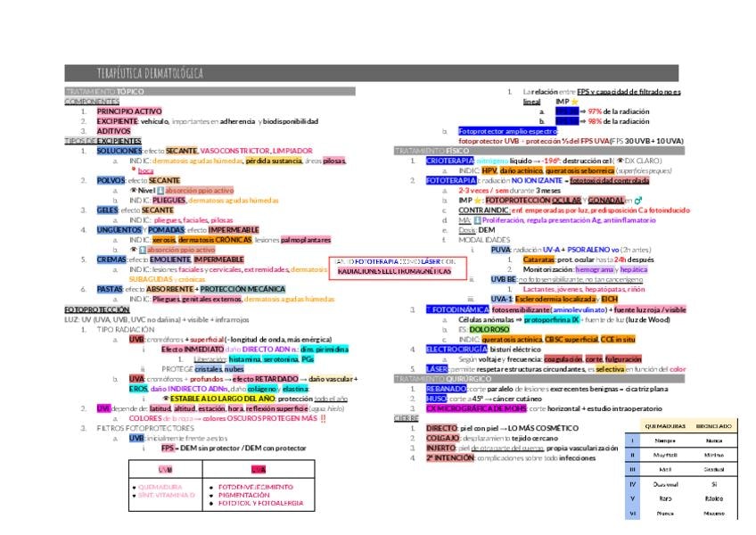Image resolution: width=756 pixels, height=535 pixels.
Task: Click 'FILTROS FOTOPROTECTORES' list item
Action: [x=145, y=428]
